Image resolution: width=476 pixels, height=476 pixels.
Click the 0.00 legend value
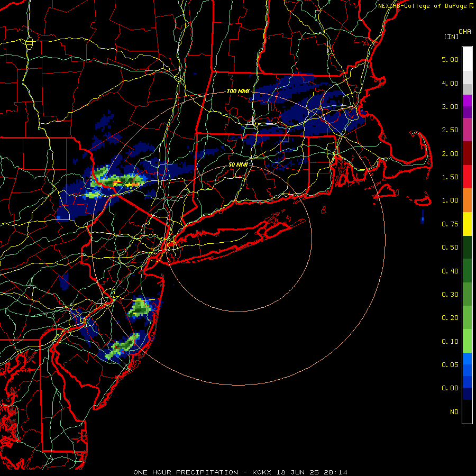pyautogui.click(x=450, y=388)
